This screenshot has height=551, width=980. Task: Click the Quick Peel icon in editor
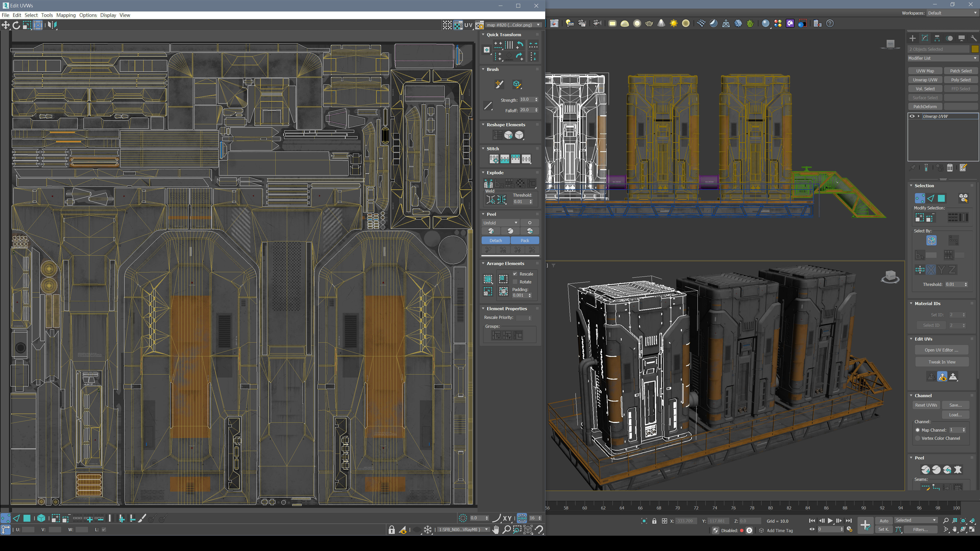click(491, 231)
